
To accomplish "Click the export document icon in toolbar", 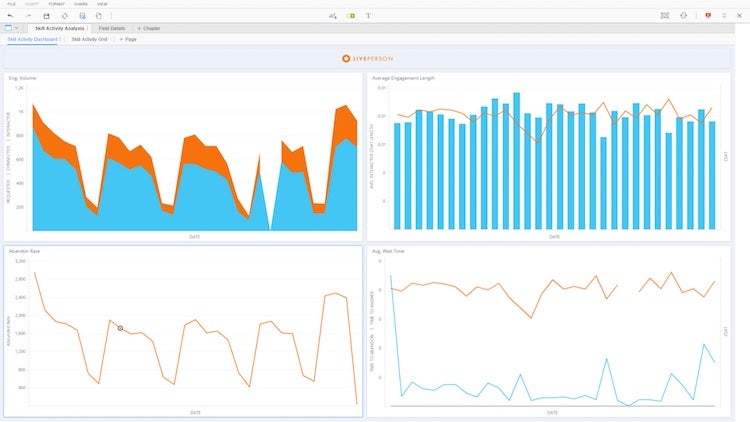I will (99, 16).
